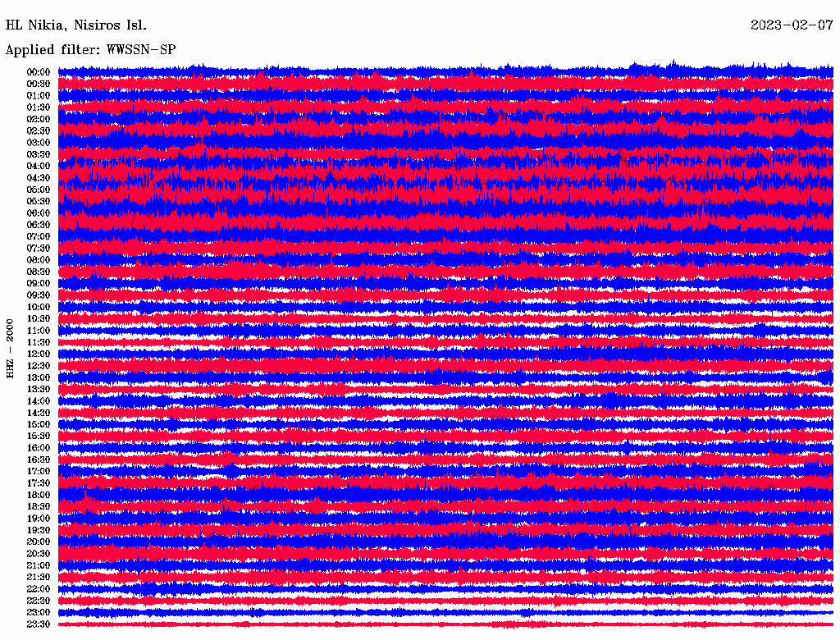The image size is (840, 640).
Task: Select the 23:00 time label
Action: click(39, 613)
